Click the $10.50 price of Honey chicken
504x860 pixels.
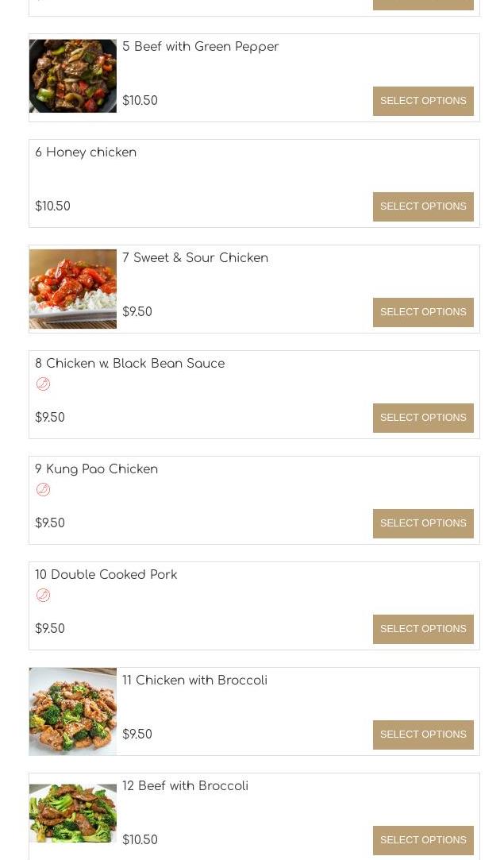[52, 206]
